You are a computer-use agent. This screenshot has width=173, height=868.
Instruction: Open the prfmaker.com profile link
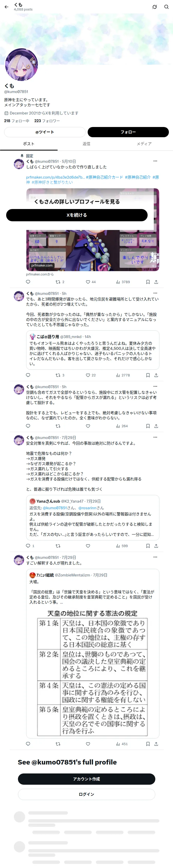pos(55,177)
